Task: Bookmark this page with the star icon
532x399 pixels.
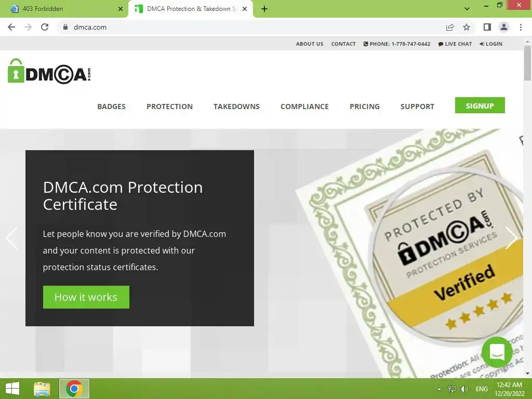Action: (467, 27)
